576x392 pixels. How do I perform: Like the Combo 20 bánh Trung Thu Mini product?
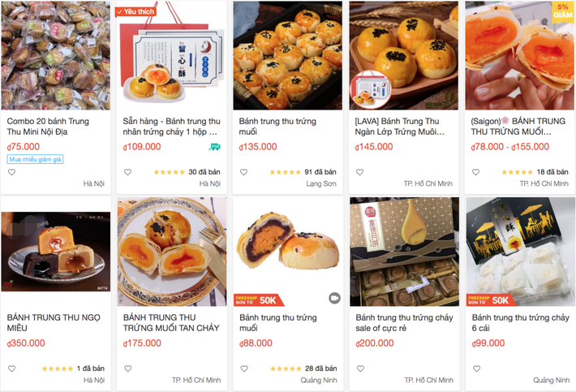[x=12, y=172]
